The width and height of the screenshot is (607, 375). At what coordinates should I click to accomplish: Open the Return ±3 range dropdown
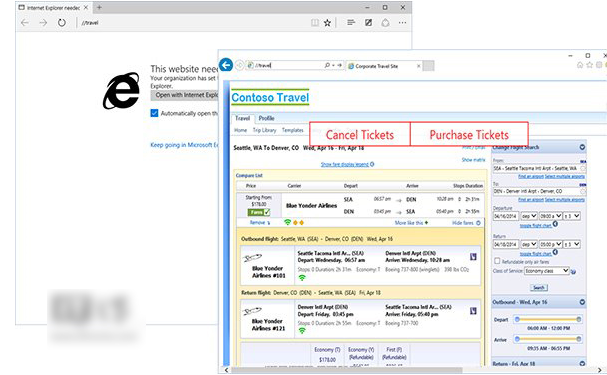pos(572,244)
